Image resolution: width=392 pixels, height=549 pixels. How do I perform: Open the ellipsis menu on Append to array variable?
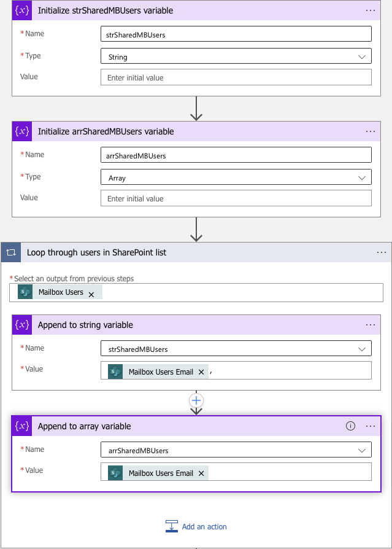click(371, 426)
